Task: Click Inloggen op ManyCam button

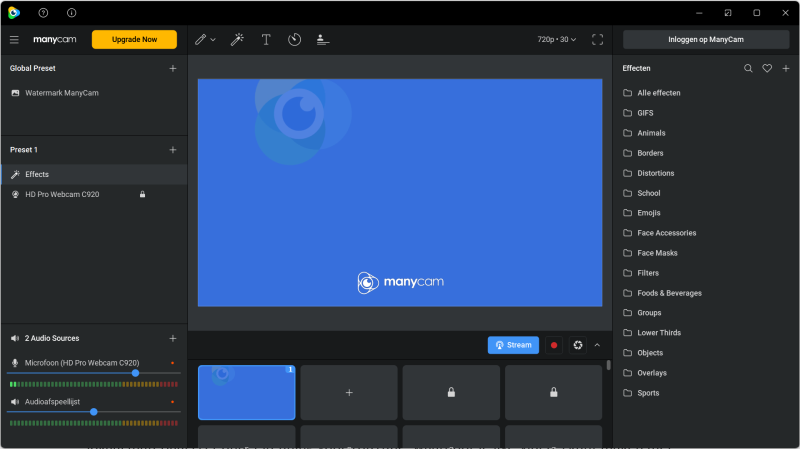Action: point(706,39)
